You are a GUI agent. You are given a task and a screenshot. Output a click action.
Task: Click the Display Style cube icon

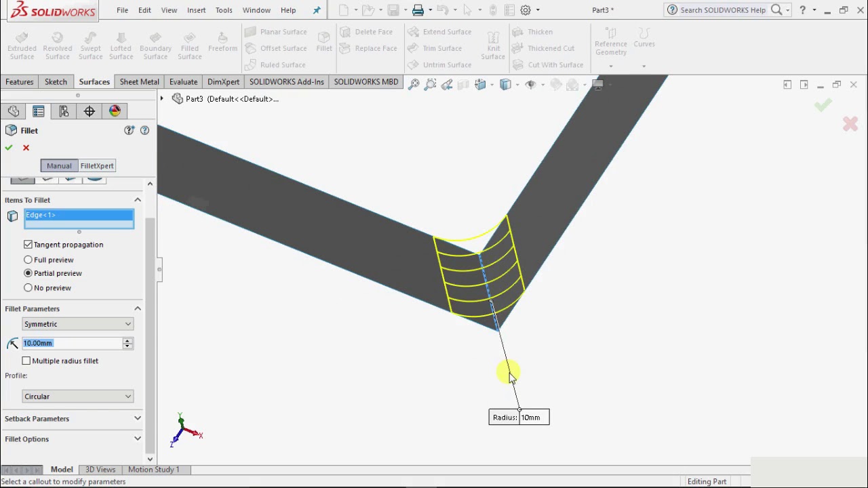[x=505, y=85]
